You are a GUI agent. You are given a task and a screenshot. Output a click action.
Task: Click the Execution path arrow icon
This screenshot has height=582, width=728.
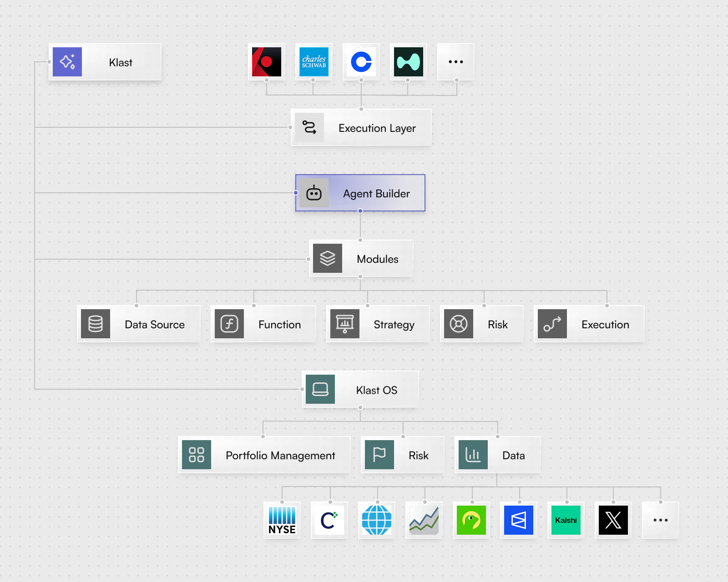coord(552,324)
